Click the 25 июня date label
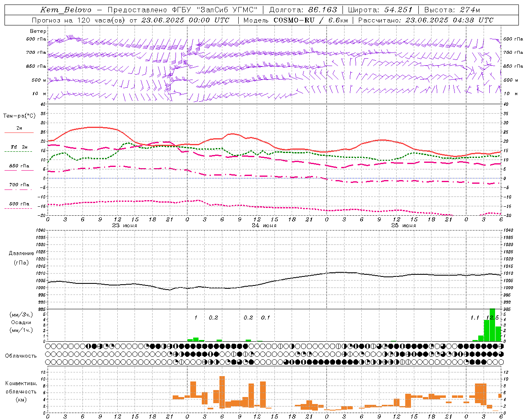Viewport: 525px width, 420px height. [x=404, y=226]
